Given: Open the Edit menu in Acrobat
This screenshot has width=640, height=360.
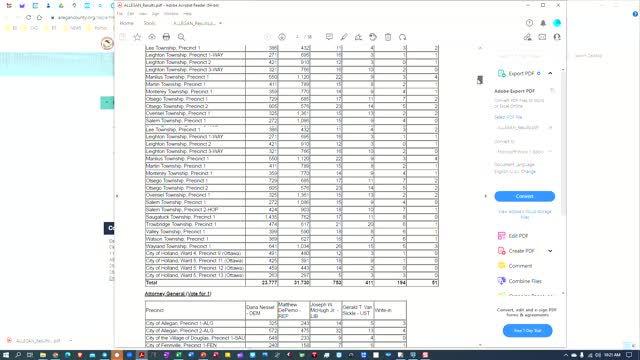Looking at the screenshot, I should [x=131, y=14].
